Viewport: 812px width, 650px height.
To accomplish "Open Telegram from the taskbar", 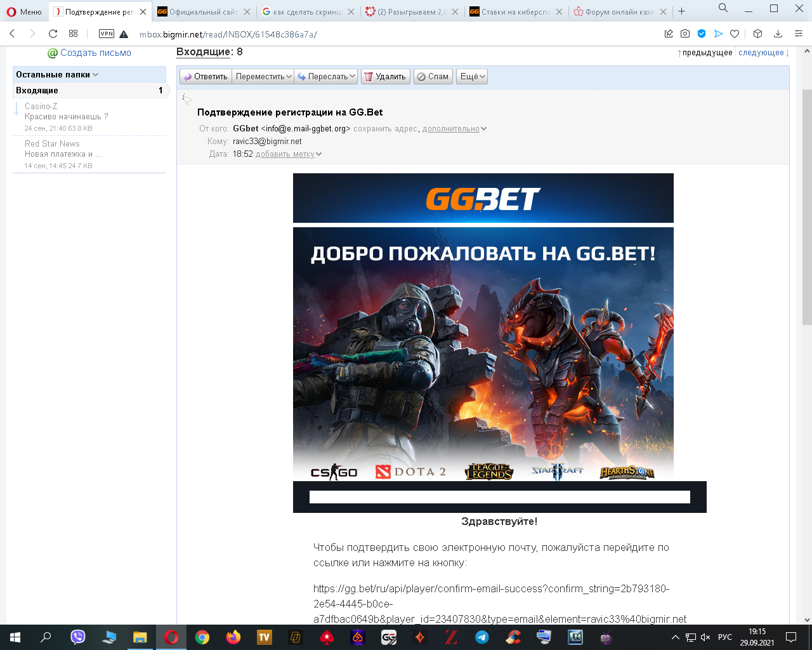I will click(x=482, y=637).
